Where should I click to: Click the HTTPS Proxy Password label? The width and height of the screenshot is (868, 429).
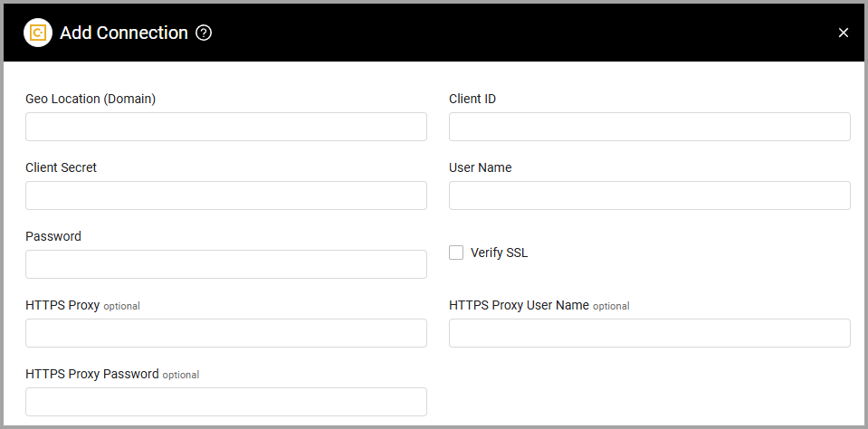(92, 374)
